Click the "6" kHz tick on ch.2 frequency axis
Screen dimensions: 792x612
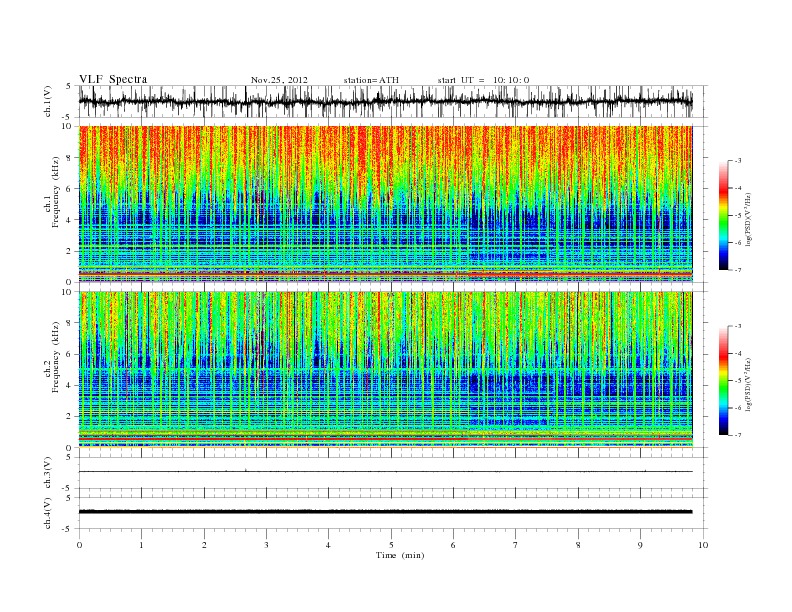tap(69, 354)
